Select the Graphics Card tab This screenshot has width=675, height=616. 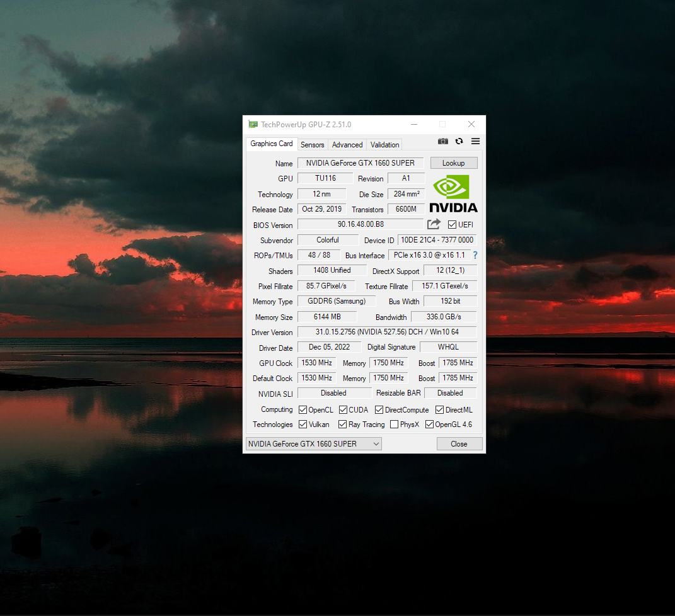[272, 144]
